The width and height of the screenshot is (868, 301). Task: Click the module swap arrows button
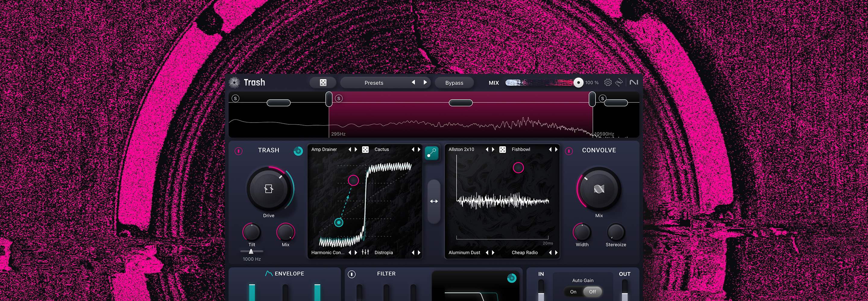click(x=434, y=201)
